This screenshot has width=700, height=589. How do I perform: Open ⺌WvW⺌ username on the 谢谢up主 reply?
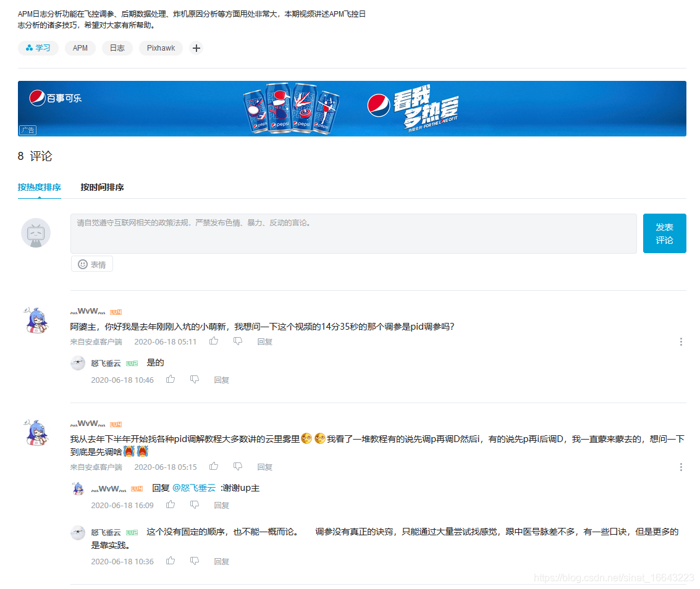point(109,489)
